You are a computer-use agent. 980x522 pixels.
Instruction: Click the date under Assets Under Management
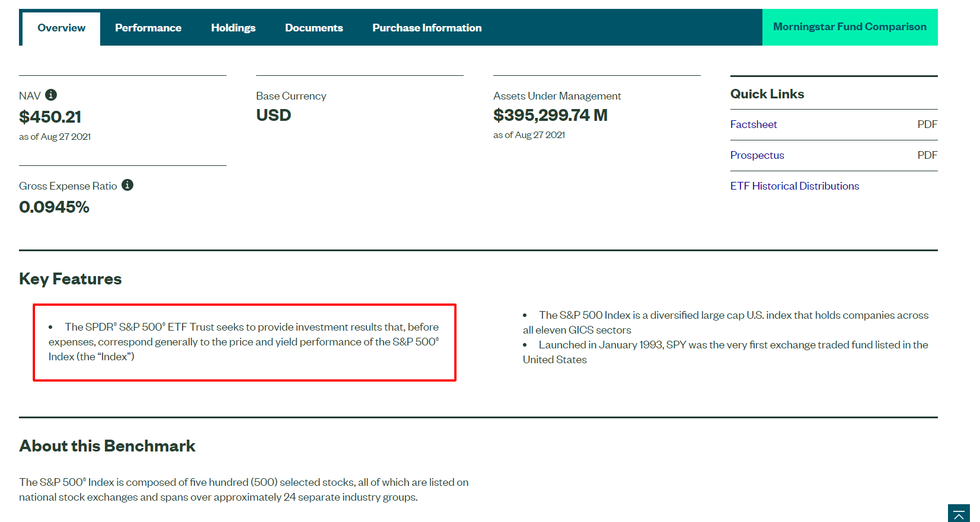click(529, 135)
